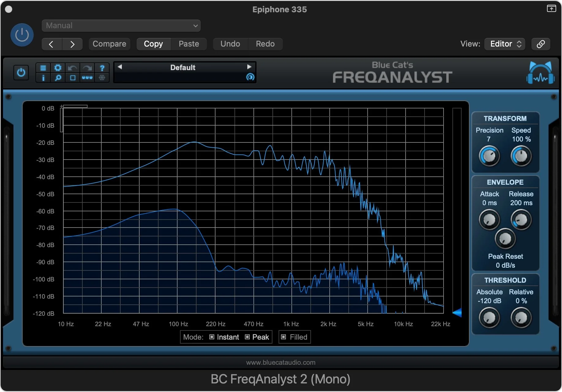Click the FREQANALYST title logo
Screen dimensions: 562x392
point(392,77)
